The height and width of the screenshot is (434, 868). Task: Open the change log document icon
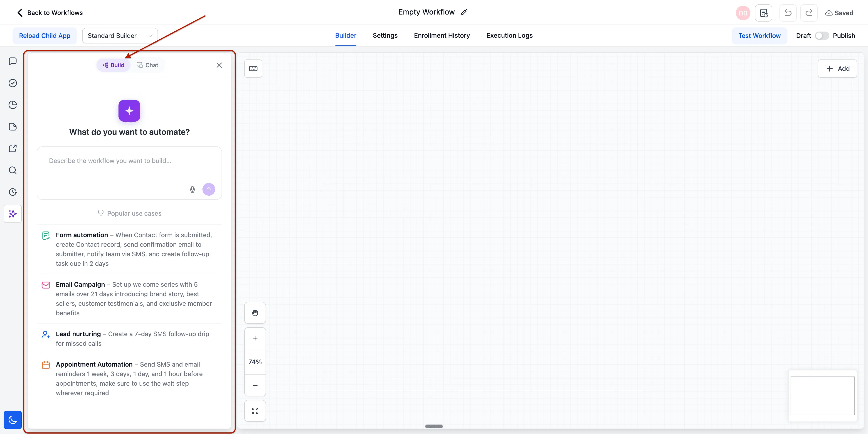point(764,13)
